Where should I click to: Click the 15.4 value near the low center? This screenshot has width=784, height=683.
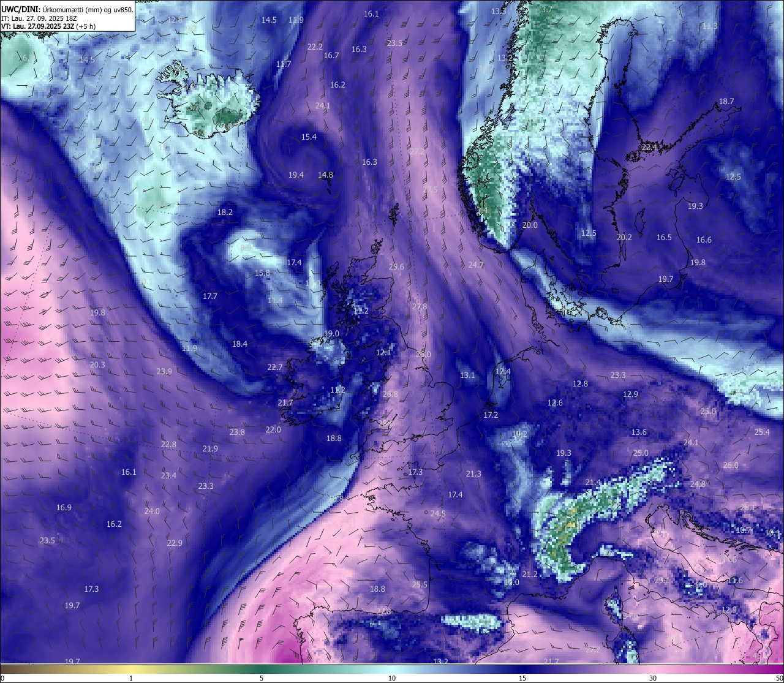coord(309,137)
